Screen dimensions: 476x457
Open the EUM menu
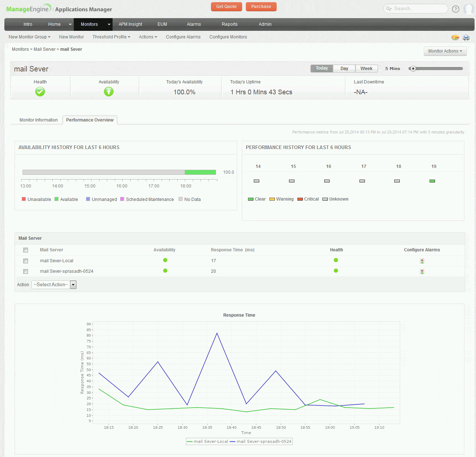(162, 24)
